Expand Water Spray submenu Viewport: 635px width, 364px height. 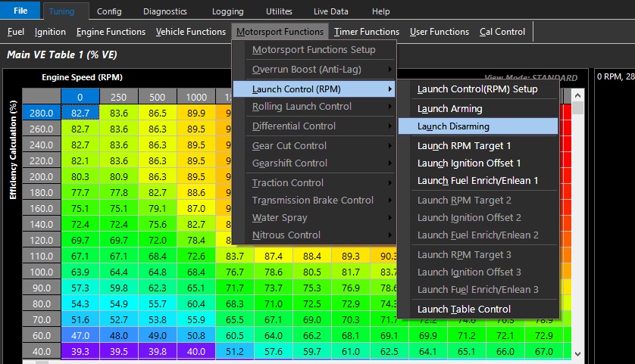(x=314, y=218)
